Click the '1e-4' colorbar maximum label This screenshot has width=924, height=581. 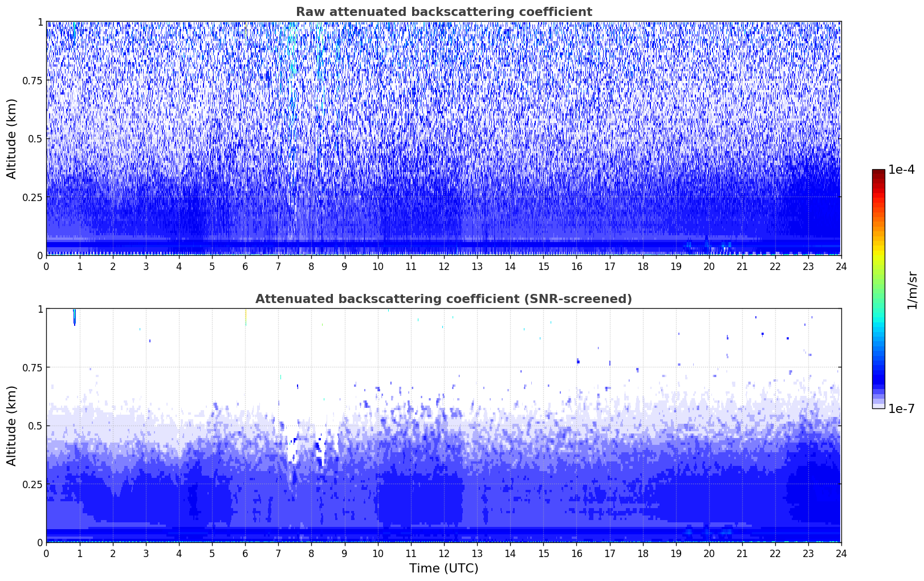[901, 170]
